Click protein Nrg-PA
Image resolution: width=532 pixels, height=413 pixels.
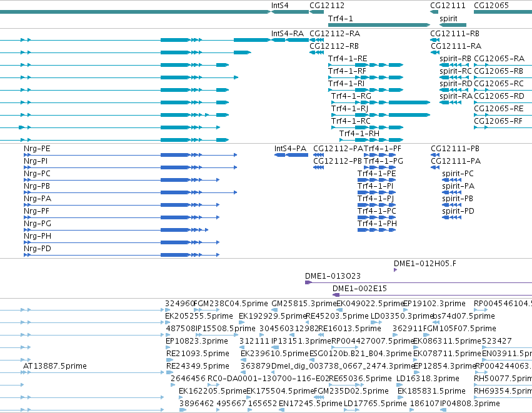click(x=38, y=199)
